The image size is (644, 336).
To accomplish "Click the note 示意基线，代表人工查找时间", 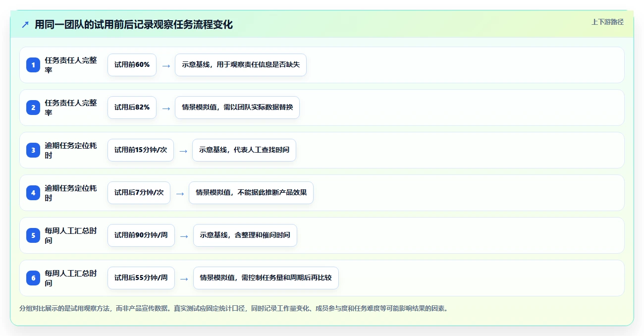I will coord(244,150).
